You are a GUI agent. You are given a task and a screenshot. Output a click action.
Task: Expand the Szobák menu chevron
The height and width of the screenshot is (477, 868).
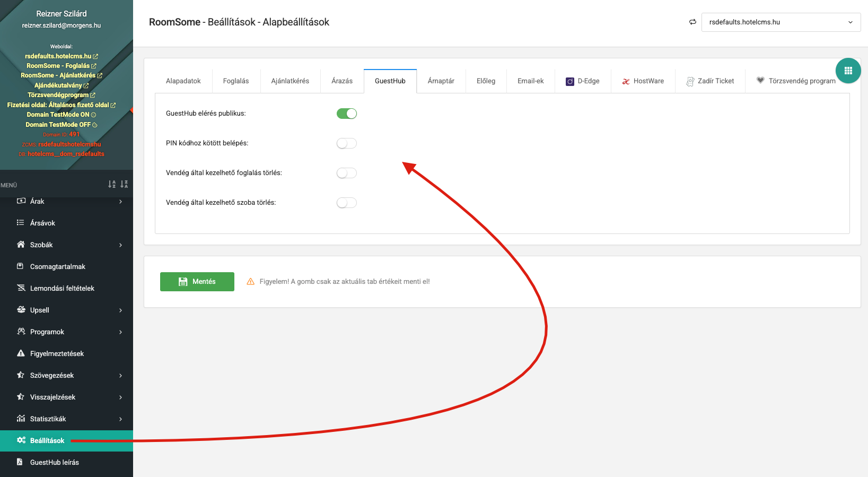click(120, 245)
